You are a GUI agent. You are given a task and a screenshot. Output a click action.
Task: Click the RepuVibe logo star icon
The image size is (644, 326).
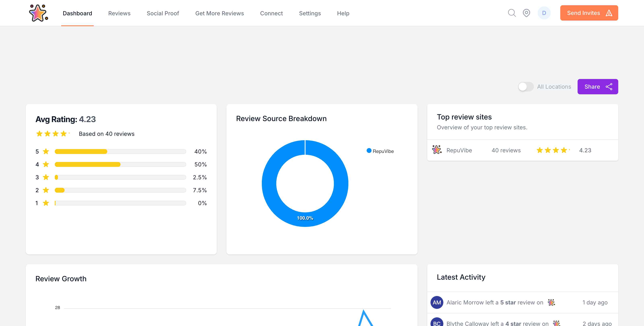click(38, 12)
